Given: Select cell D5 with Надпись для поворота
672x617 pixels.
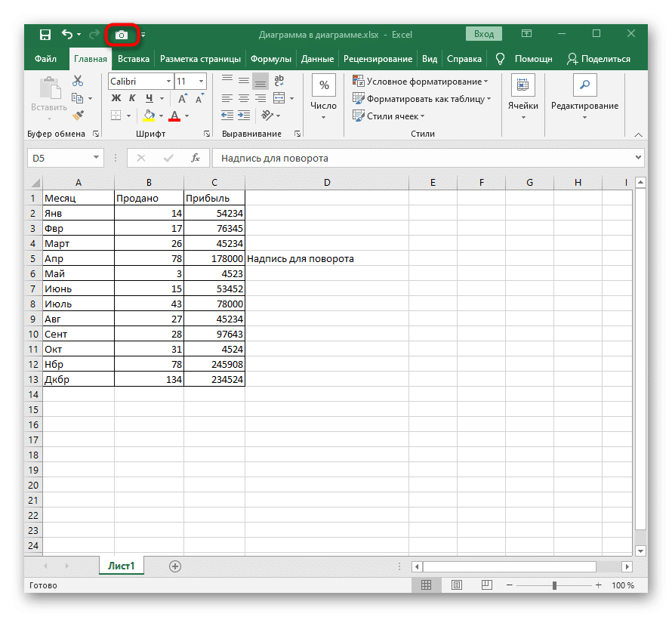Looking at the screenshot, I should [x=326, y=259].
